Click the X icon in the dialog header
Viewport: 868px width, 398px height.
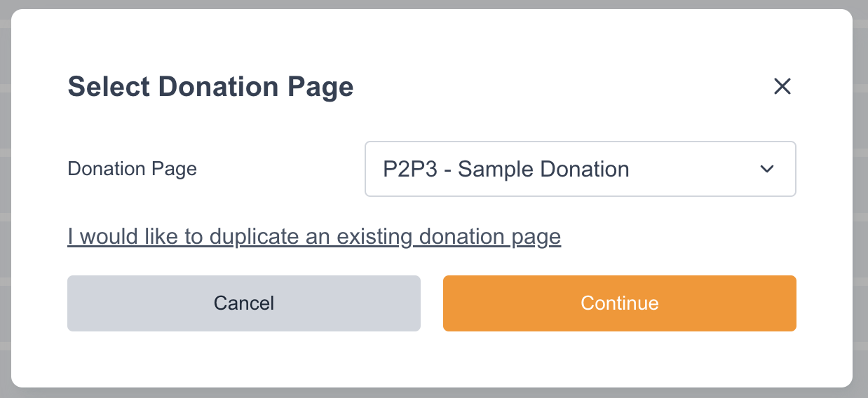[782, 86]
